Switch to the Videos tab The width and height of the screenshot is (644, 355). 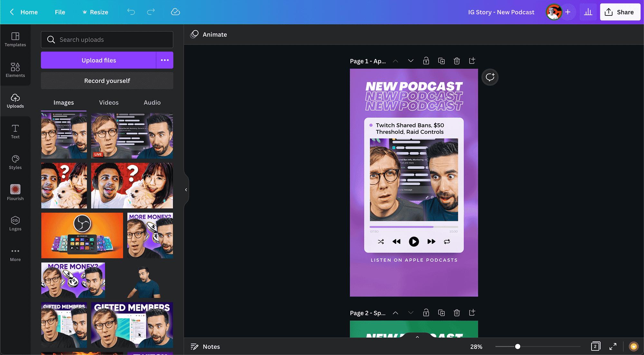[109, 102]
